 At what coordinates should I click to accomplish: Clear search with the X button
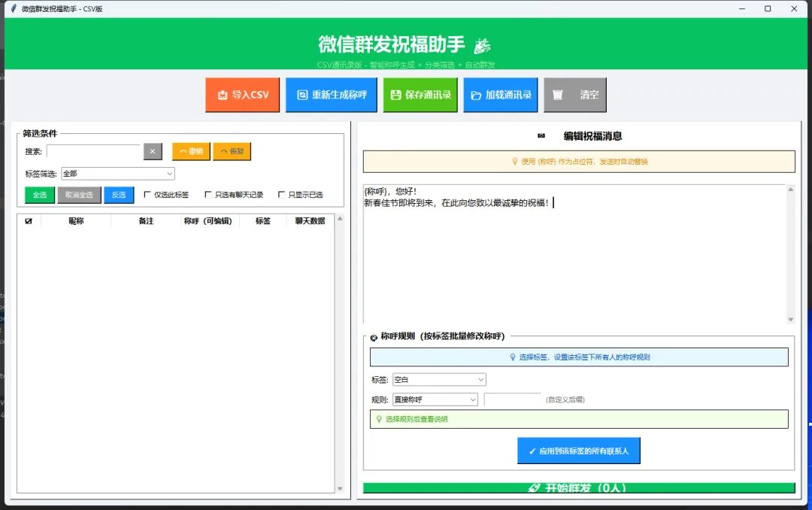click(153, 151)
